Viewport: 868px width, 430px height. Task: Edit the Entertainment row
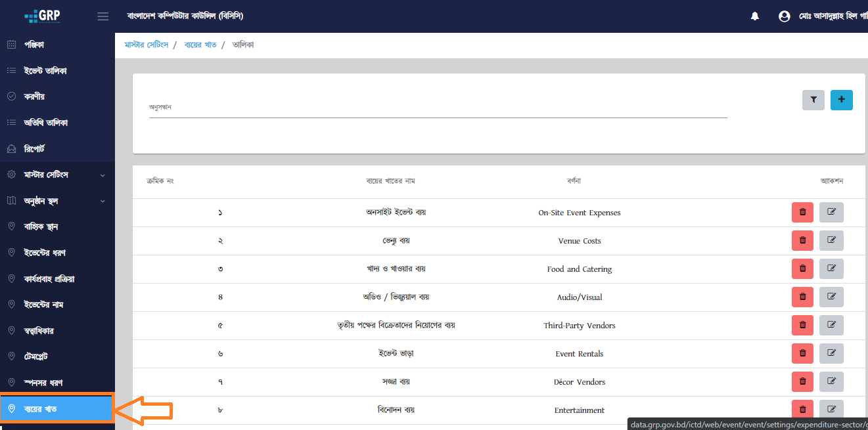[x=831, y=410]
